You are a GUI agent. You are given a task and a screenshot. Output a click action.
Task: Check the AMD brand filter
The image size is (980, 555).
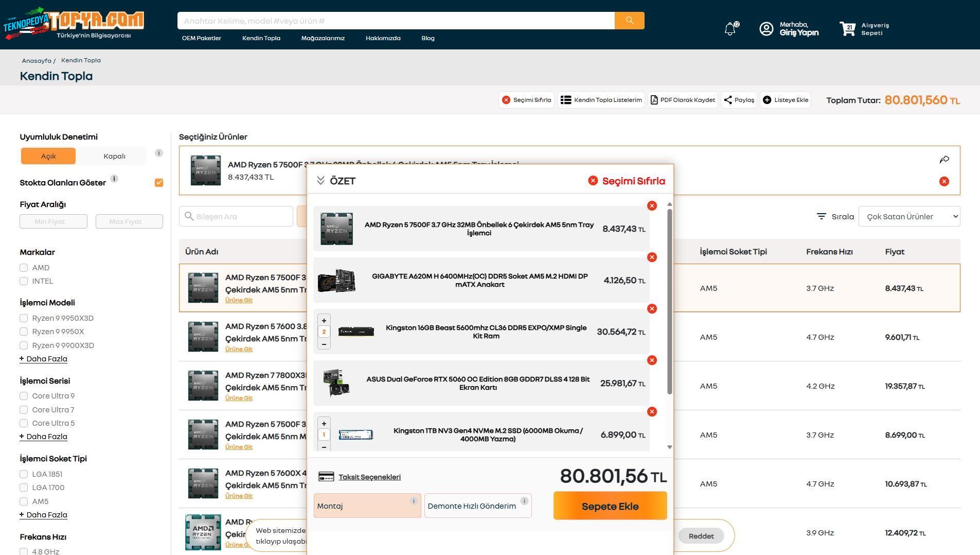click(24, 268)
